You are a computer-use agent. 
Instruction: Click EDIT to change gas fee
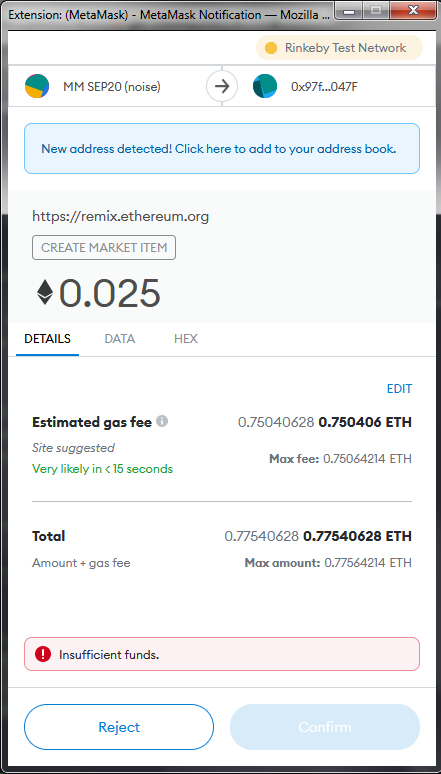pyautogui.click(x=399, y=388)
